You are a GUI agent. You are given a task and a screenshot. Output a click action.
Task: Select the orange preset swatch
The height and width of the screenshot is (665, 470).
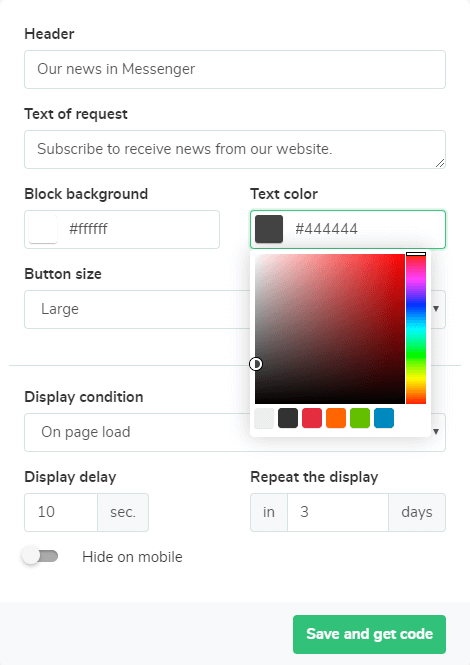336,418
